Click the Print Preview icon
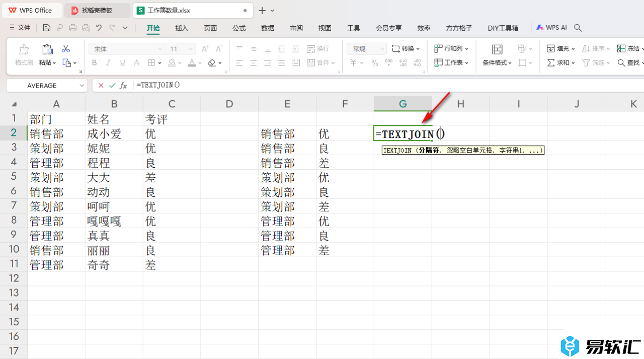This screenshot has width=644, height=359. coord(86,28)
